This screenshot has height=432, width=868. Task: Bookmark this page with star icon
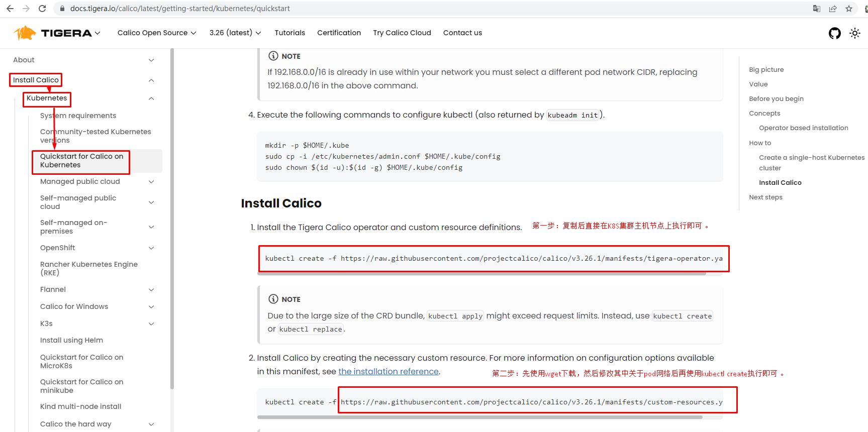(849, 9)
